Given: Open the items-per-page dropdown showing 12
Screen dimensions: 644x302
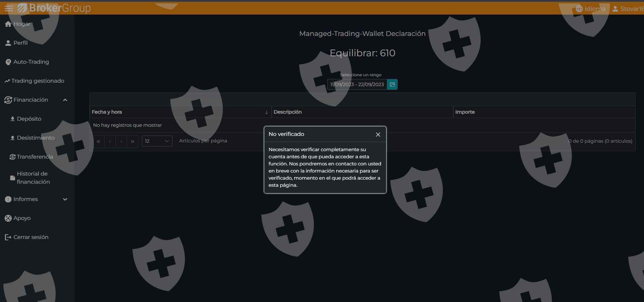Looking at the screenshot, I should 157,141.
